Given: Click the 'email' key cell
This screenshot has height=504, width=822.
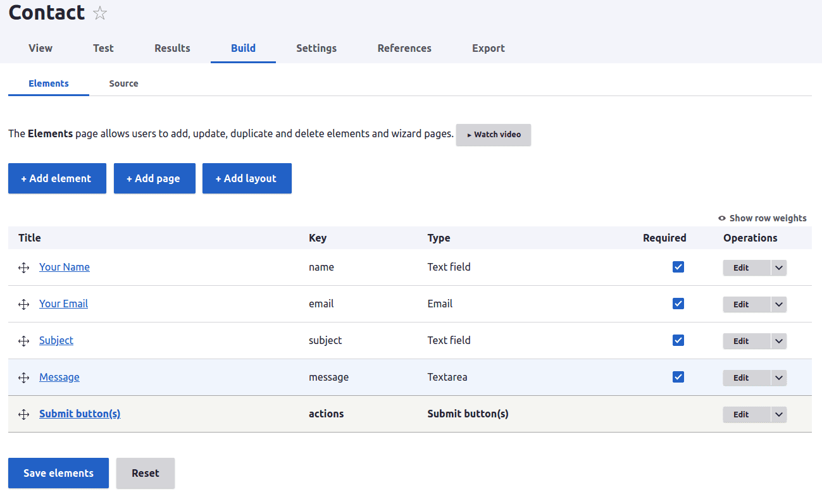Looking at the screenshot, I should click(321, 304).
